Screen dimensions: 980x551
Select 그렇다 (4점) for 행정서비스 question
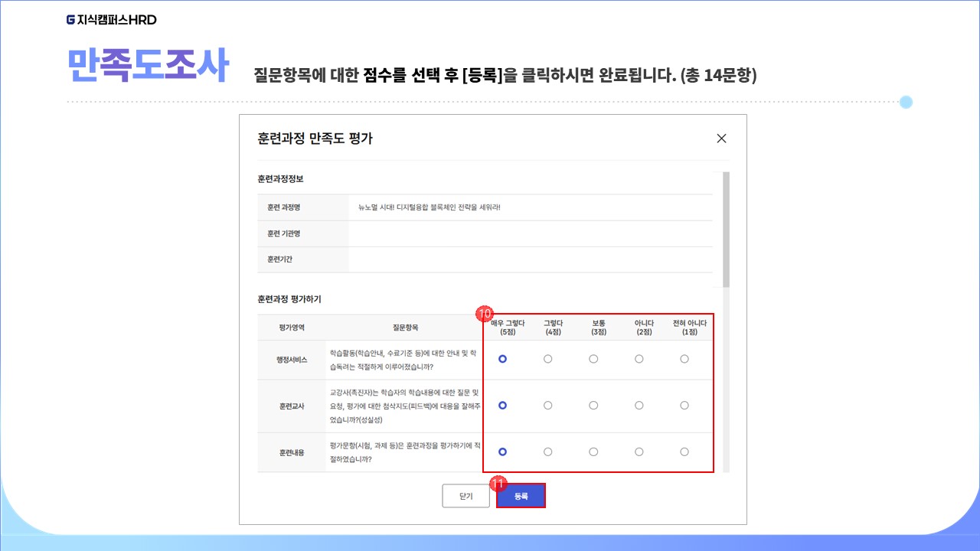(547, 359)
